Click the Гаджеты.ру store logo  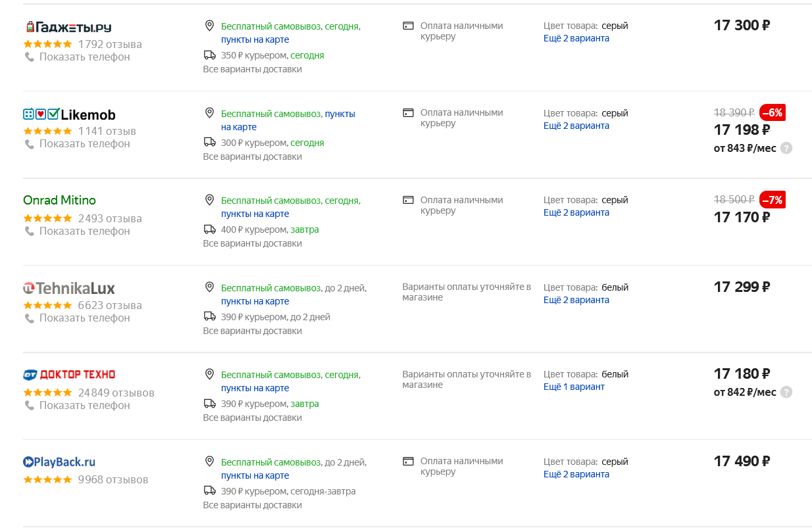pyautogui.click(x=68, y=27)
